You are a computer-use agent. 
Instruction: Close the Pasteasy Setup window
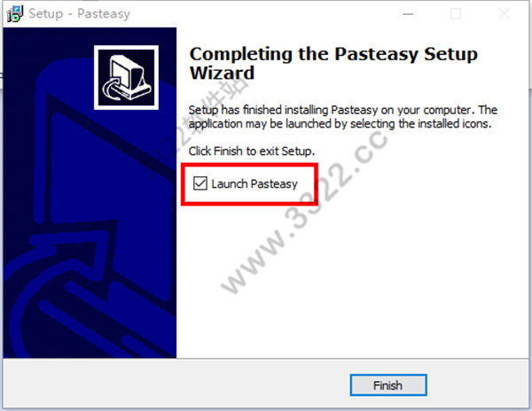[x=505, y=14]
